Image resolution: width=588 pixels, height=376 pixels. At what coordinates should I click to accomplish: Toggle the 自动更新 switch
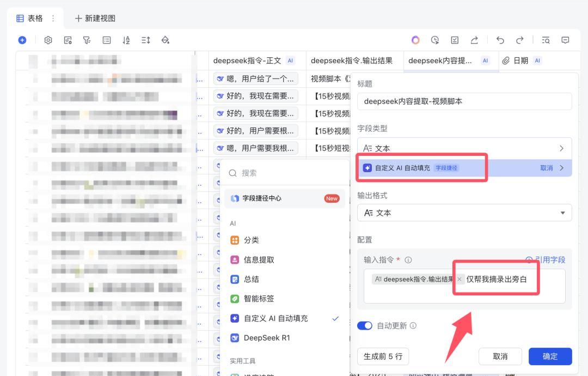point(364,325)
